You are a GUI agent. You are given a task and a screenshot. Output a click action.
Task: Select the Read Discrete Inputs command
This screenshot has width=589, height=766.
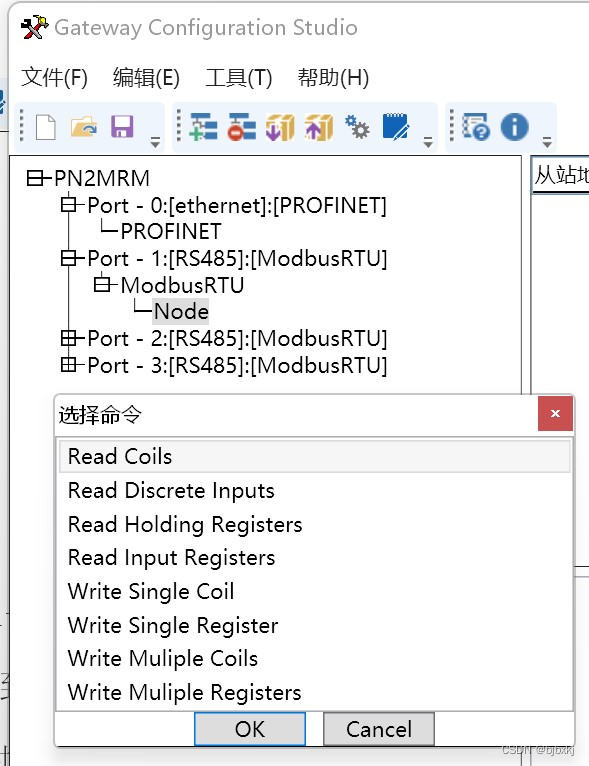click(x=315, y=490)
